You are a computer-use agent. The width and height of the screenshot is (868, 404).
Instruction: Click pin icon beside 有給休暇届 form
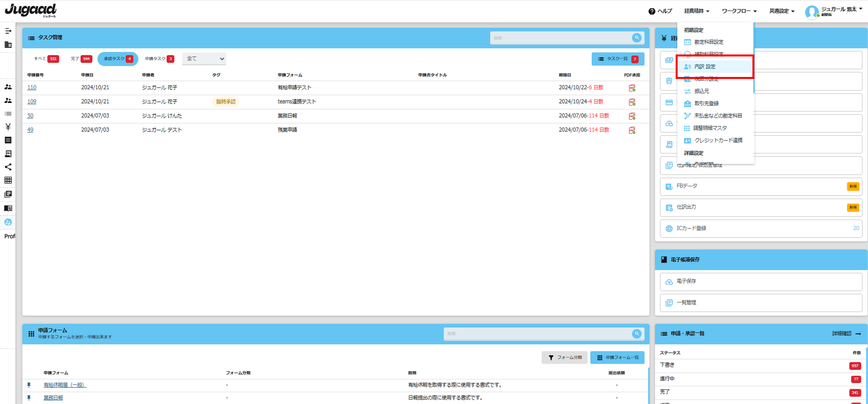29,385
